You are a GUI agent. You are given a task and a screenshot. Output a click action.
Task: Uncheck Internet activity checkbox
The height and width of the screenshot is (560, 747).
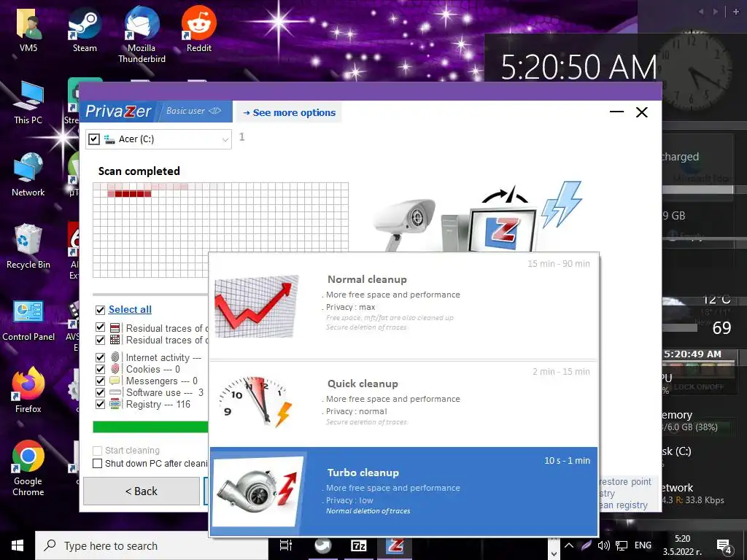[x=100, y=357]
